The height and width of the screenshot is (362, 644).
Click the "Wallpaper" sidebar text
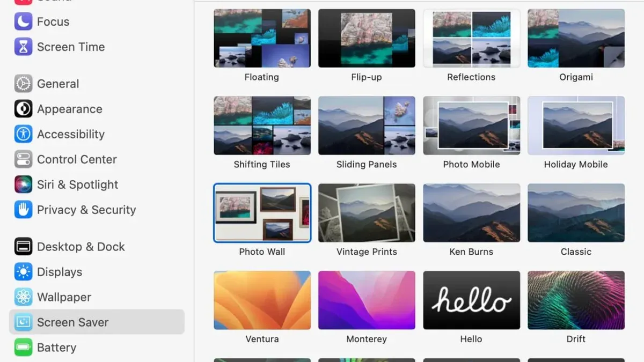[64, 298]
